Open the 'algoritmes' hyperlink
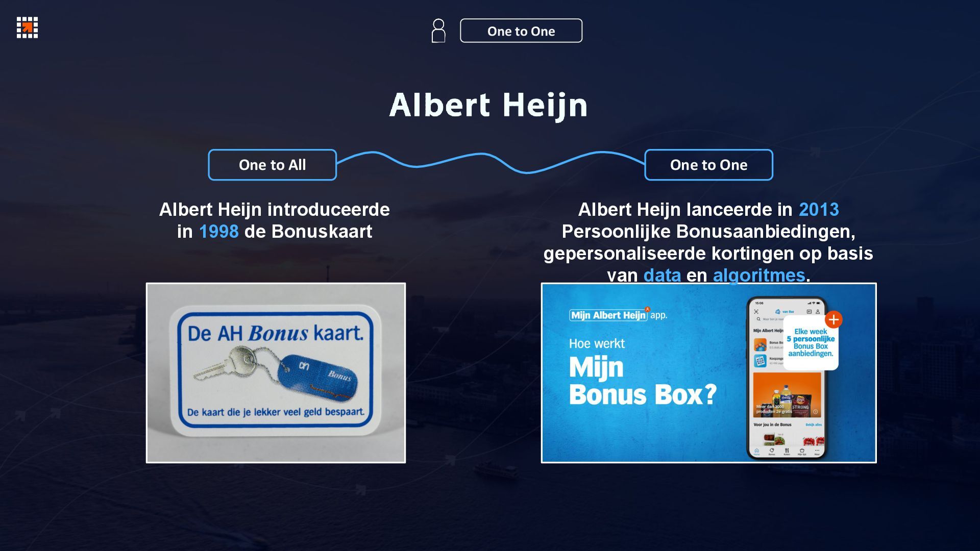Image resolution: width=980 pixels, height=551 pixels. click(758, 275)
